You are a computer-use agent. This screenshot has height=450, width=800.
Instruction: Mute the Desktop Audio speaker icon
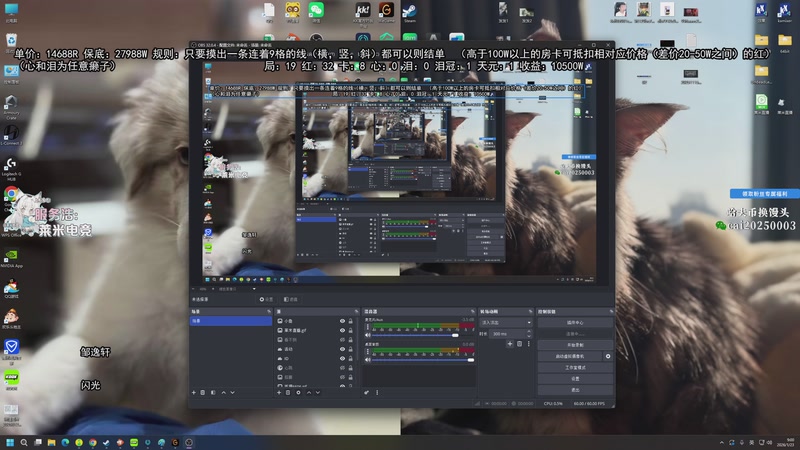click(368, 360)
